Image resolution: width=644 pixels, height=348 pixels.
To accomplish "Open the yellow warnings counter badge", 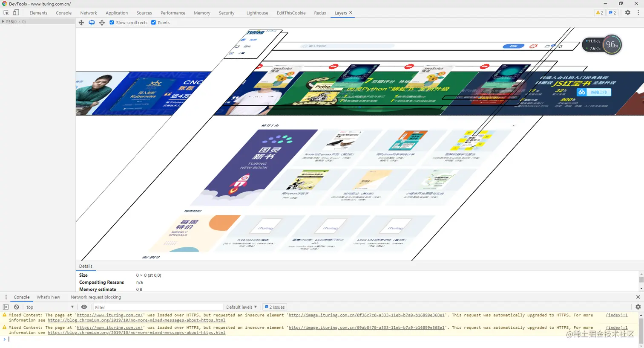I will 599,13.
